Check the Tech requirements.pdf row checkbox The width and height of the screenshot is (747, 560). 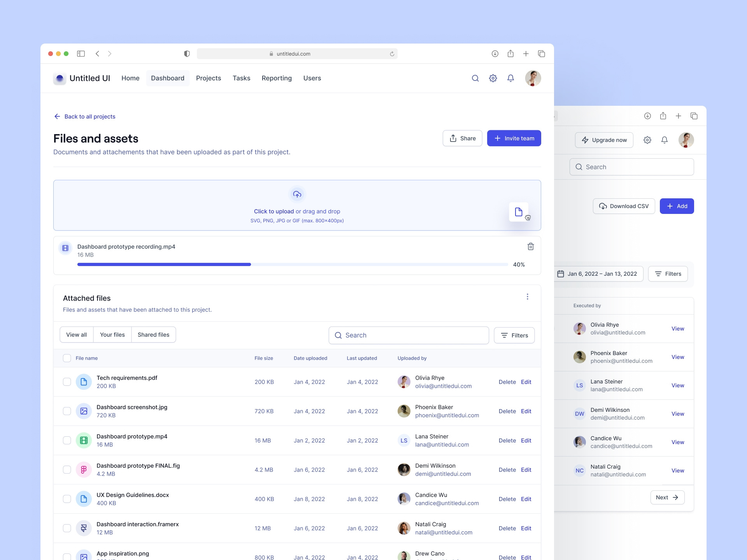67,382
